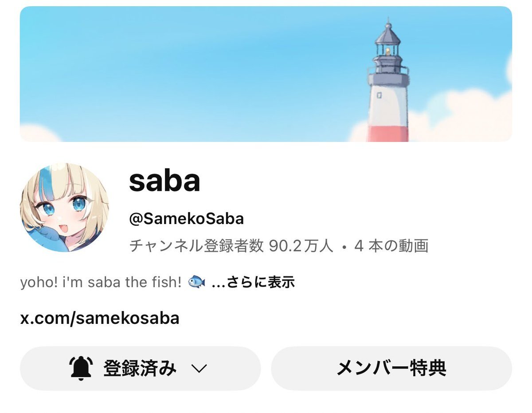Tap the channel title saba
This screenshot has width=532, height=413.
tap(164, 181)
